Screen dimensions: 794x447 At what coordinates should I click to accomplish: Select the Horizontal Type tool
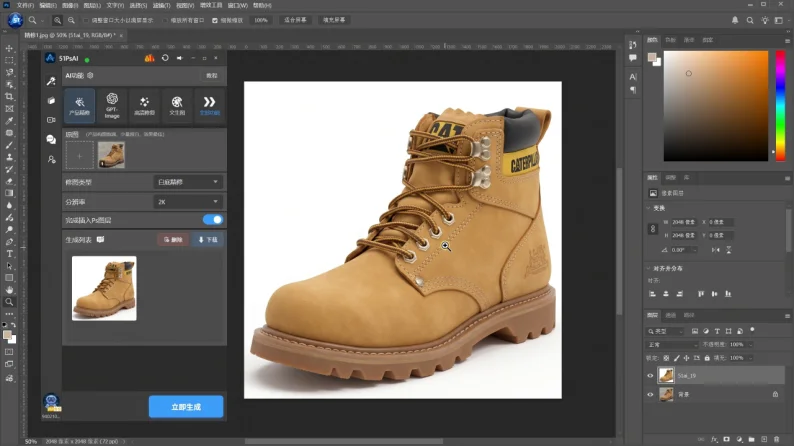(x=9, y=254)
